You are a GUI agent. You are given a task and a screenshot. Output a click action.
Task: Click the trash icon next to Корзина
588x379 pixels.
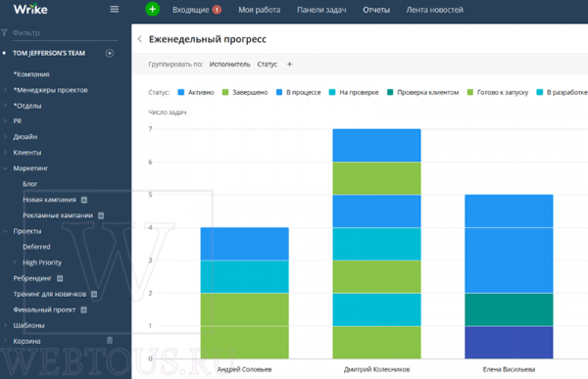[x=110, y=341]
